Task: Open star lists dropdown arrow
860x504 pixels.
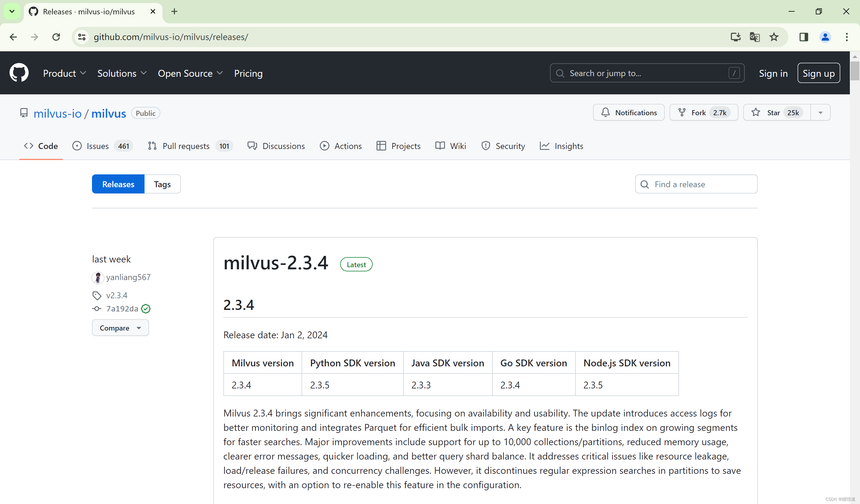Action: click(820, 113)
